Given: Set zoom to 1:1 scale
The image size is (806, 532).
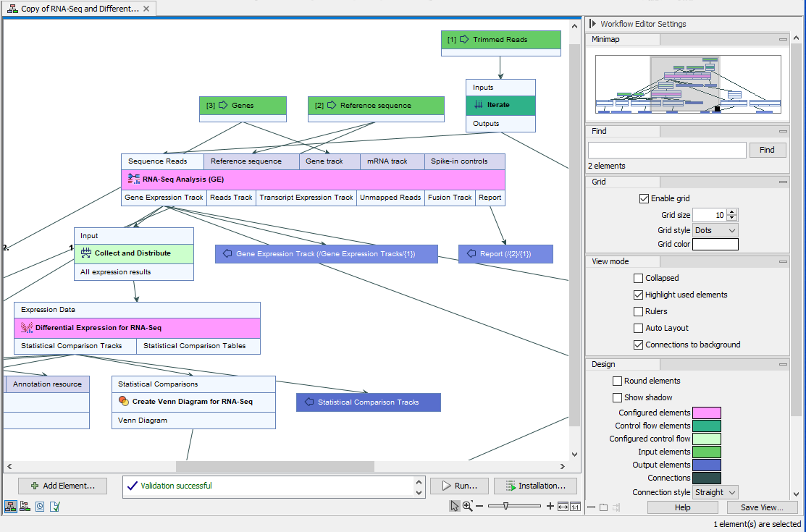Looking at the screenshot, I should point(574,506).
